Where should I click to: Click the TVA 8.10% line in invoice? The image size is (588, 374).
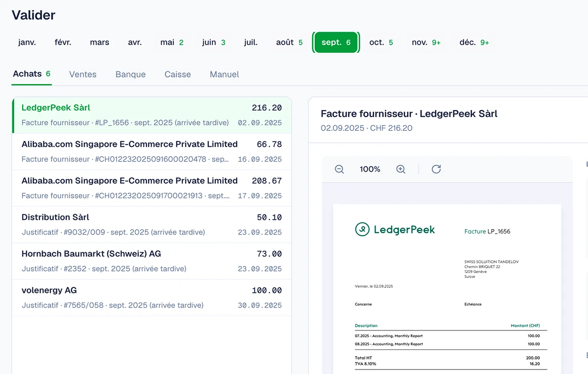coord(448,364)
